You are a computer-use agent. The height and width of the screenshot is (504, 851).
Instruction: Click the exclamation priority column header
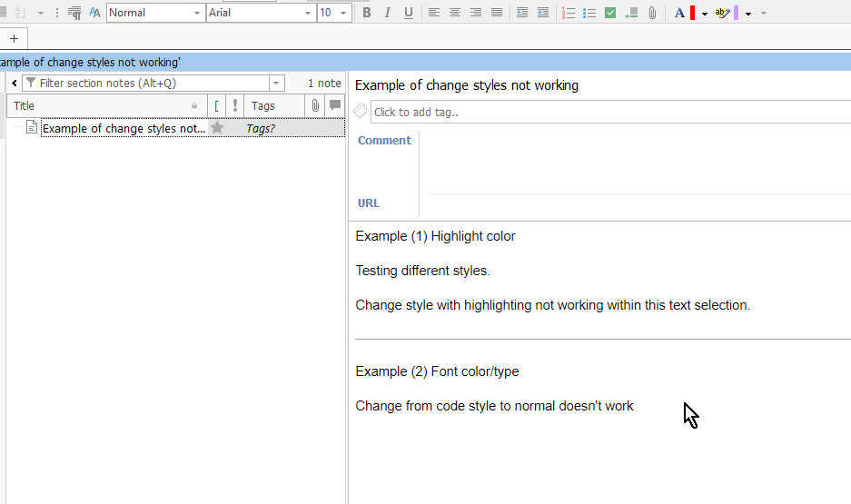(x=235, y=105)
